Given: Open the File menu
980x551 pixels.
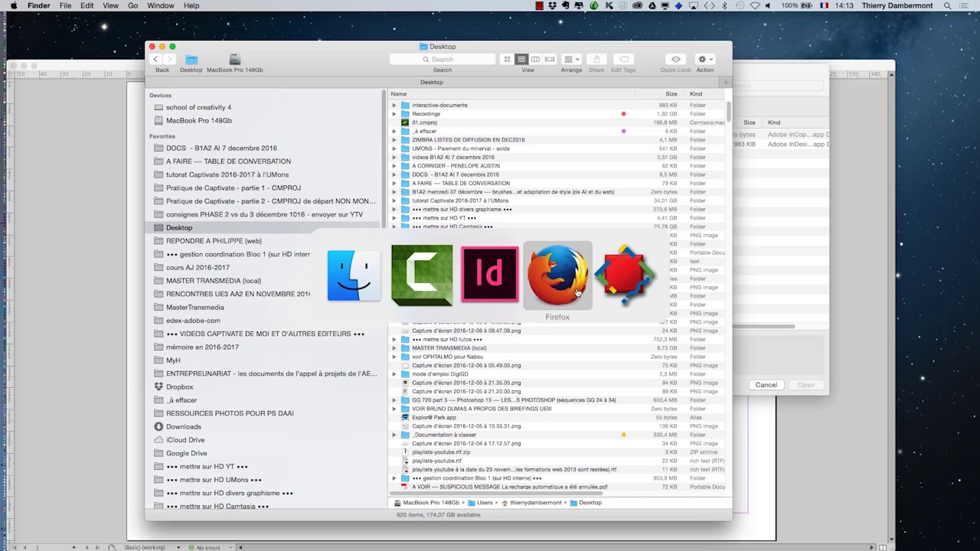Looking at the screenshot, I should click(65, 5).
